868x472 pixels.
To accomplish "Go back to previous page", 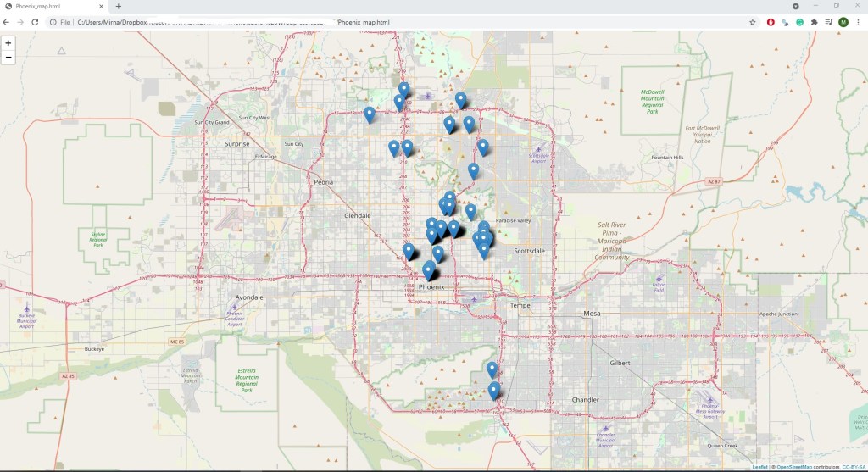I will pos(8,22).
